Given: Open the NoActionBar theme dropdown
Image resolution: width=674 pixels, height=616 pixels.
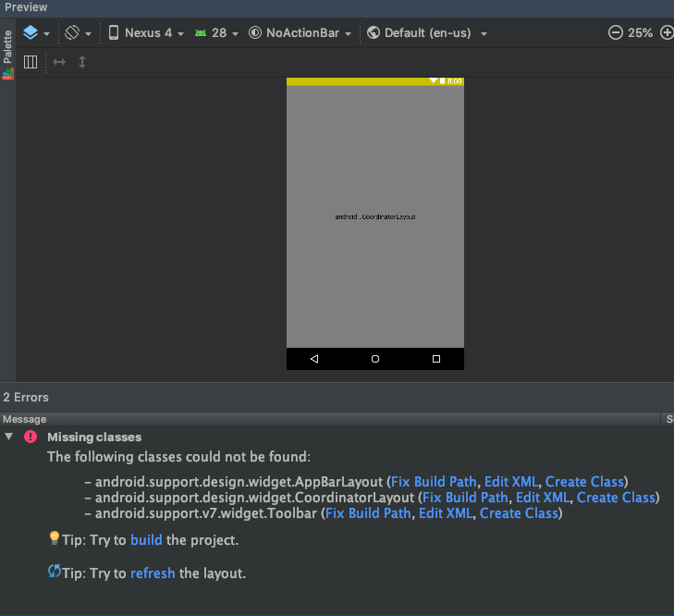Looking at the screenshot, I should click(x=300, y=32).
